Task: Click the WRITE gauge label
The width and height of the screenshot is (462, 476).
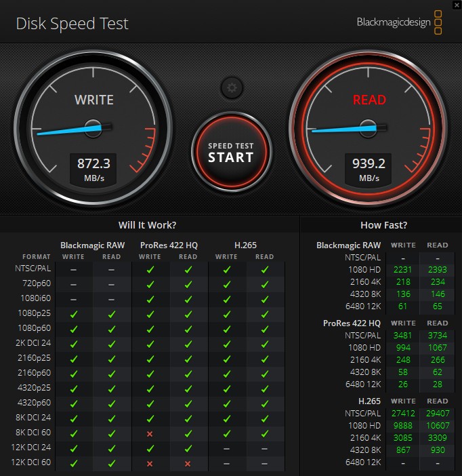Action: click(x=94, y=100)
